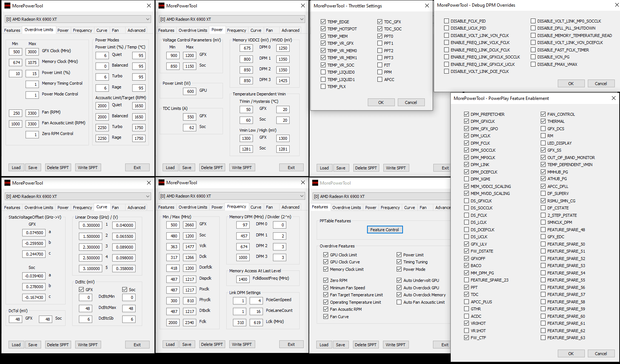Image resolution: width=620 pixels, height=364 pixels.
Task: Enable the ACDC feature checkbox
Action: point(466,316)
